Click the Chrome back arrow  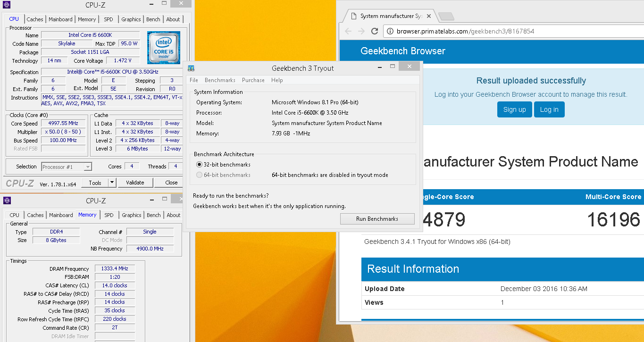(x=348, y=32)
